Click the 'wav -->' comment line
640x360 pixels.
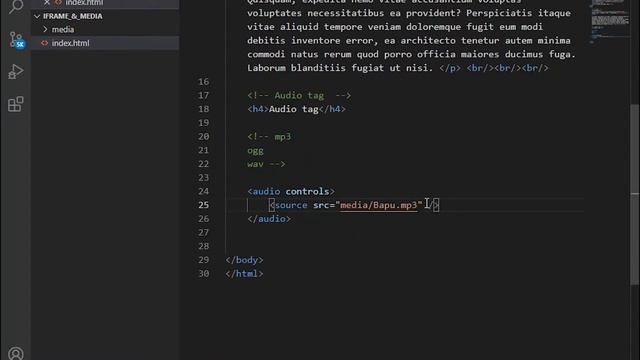(266, 164)
